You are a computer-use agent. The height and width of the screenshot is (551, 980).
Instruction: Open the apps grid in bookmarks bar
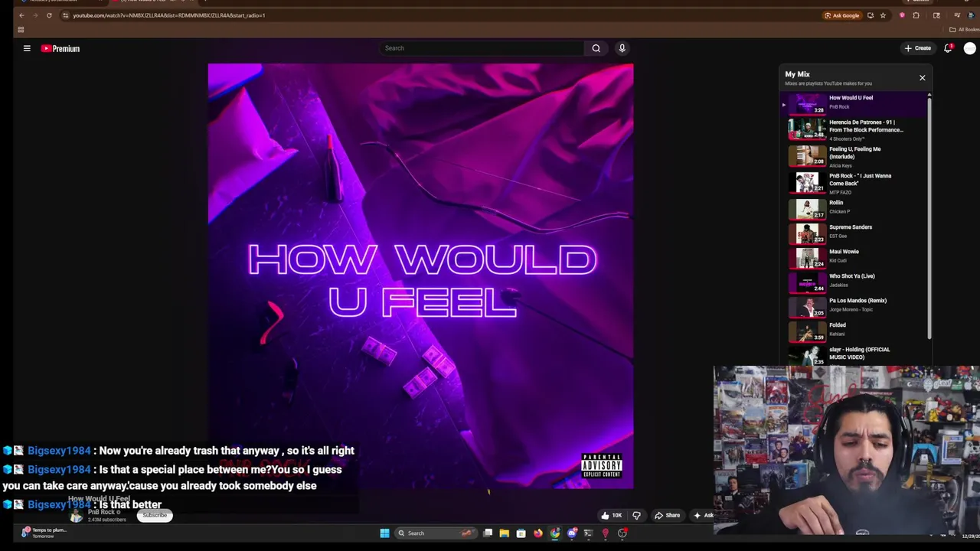click(21, 30)
